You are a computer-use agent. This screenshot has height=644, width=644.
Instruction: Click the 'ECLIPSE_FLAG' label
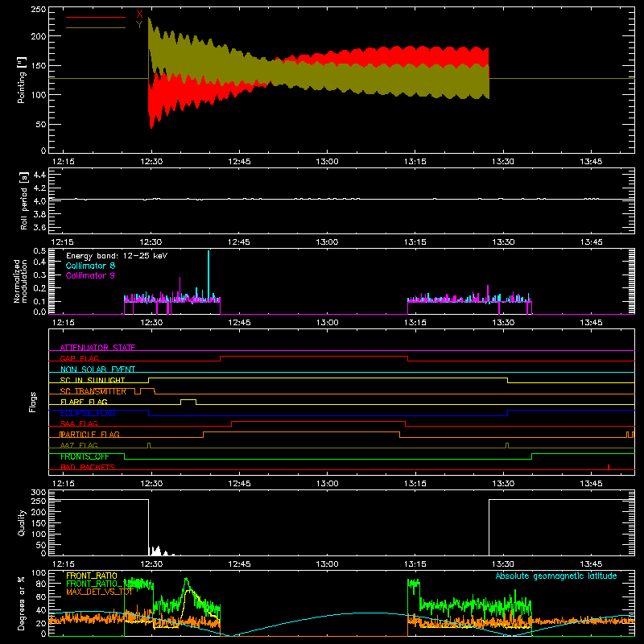click(x=88, y=413)
